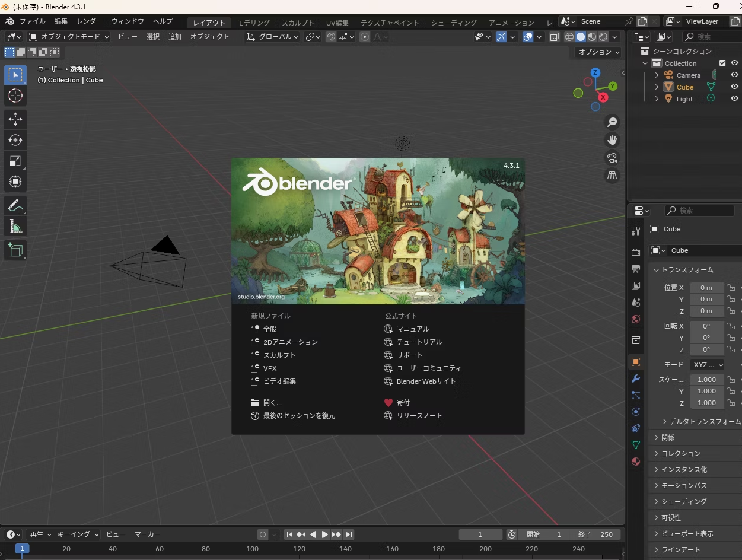Open the レンダー menu
The height and width of the screenshot is (560, 742).
(x=90, y=21)
